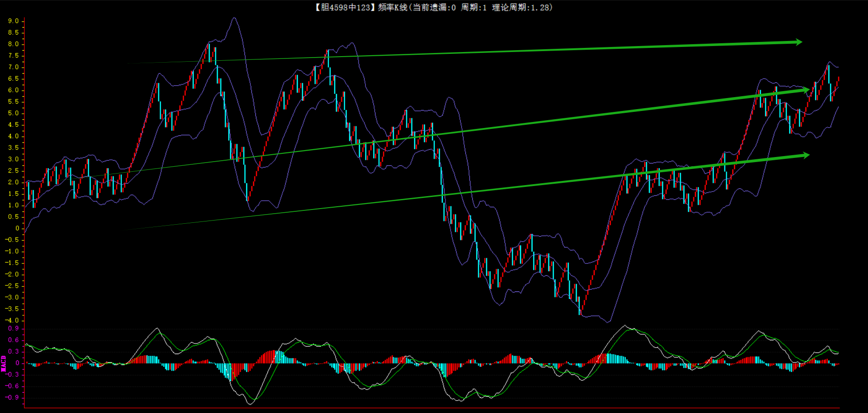Click the 理论周期:1.28 text in the header
Image resolution: width=868 pixels, height=413 pixels.
tap(522, 7)
